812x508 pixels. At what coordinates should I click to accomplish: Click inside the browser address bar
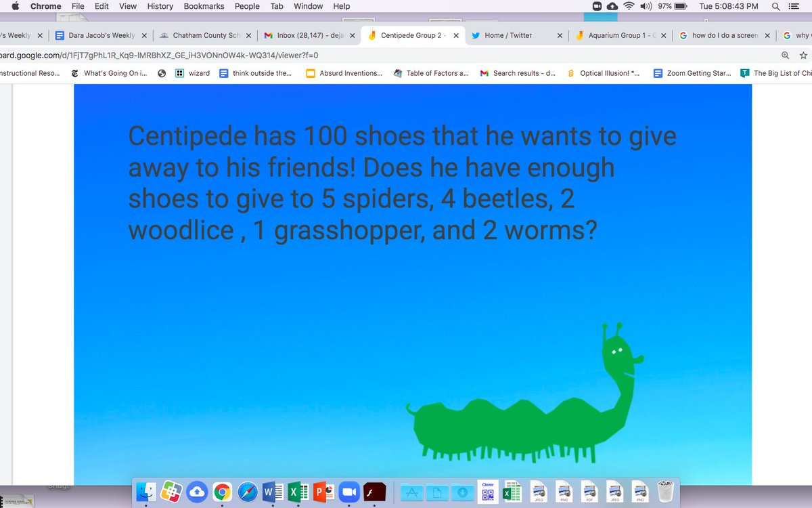406,55
